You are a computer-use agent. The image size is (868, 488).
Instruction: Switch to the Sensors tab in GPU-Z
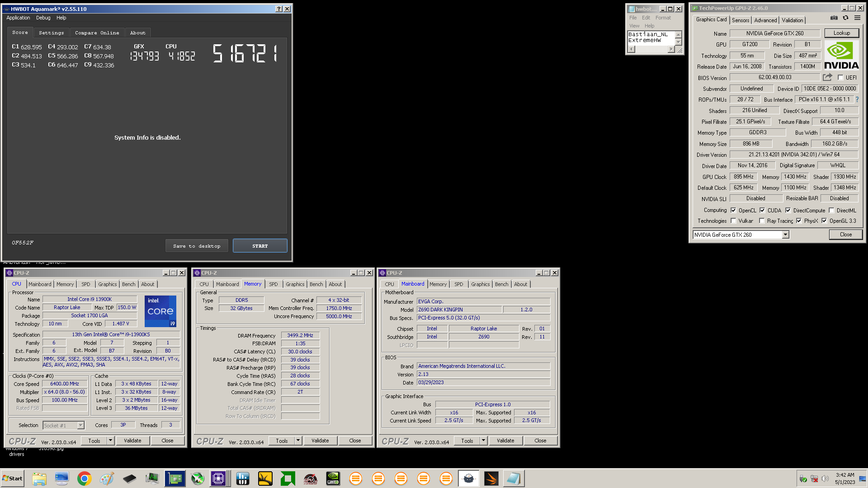741,20
